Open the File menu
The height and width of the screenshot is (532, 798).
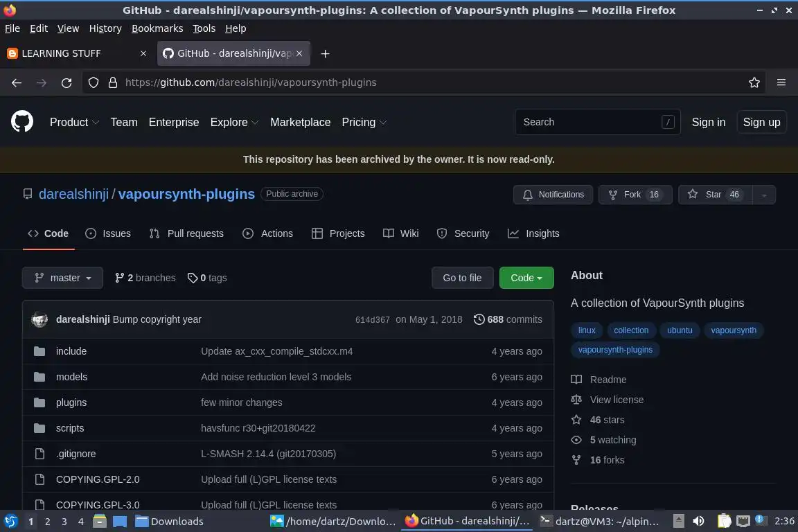click(x=12, y=28)
